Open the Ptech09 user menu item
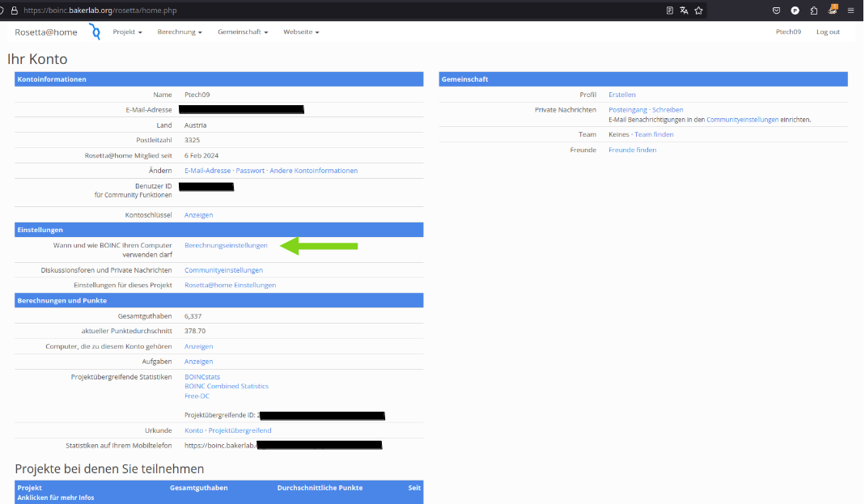This screenshot has height=504, width=865. pyautogui.click(x=788, y=32)
